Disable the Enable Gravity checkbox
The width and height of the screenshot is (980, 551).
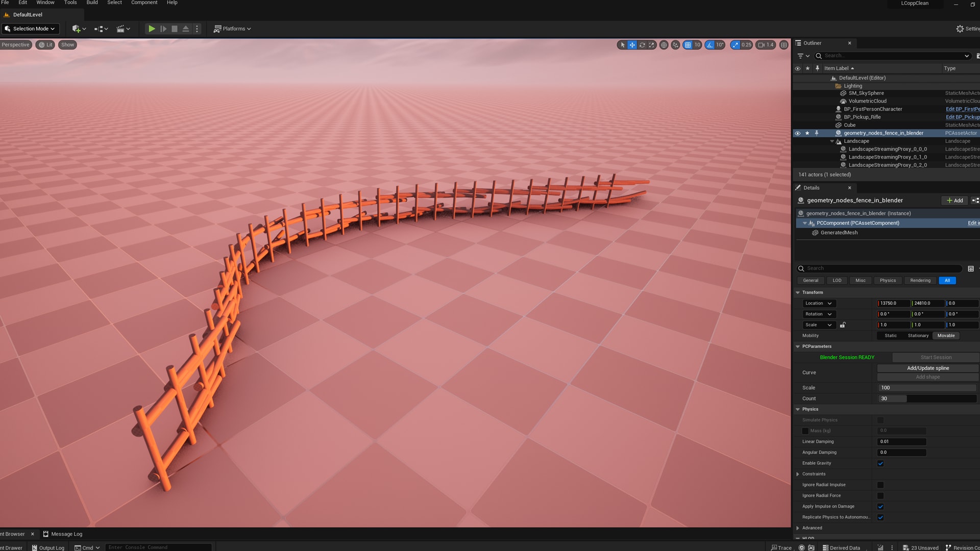coord(880,463)
